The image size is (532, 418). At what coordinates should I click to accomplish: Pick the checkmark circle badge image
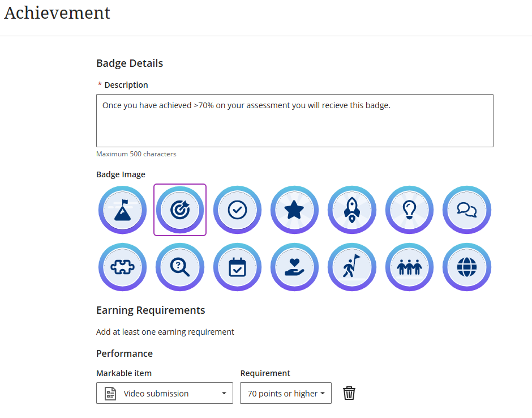(237, 210)
